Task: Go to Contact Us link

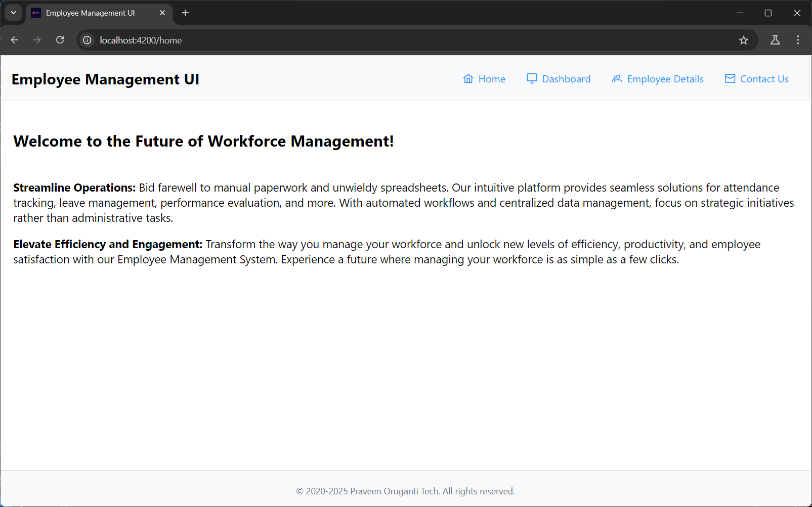Action: pos(757,79)
